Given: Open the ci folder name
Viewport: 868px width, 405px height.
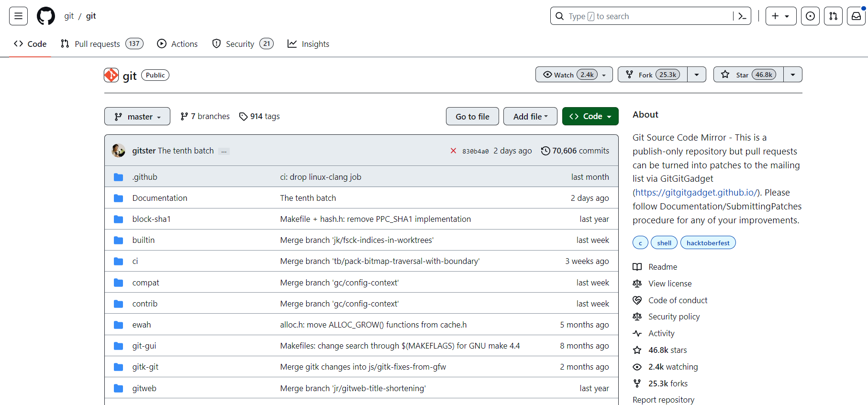Looking at the screenshot, I should point(135,261).
